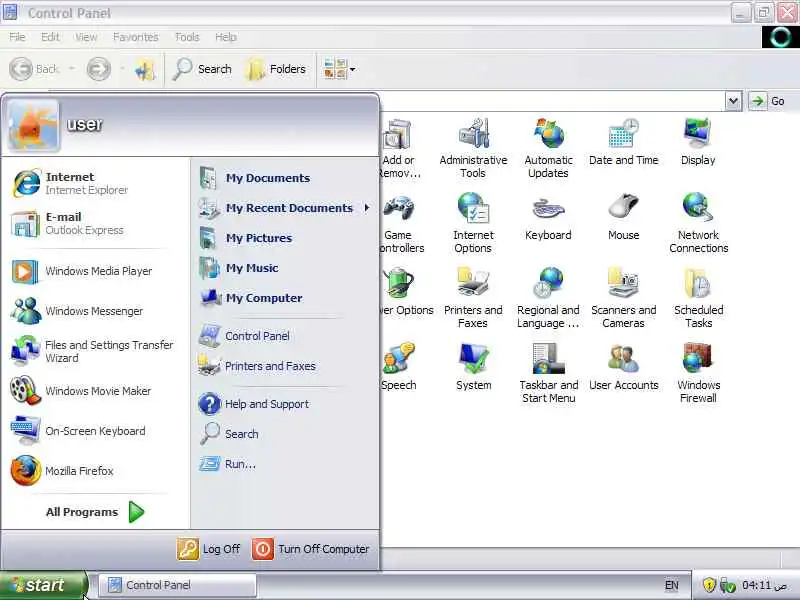Select Control Panel in Start menu
This screenshot has height=600, width=800.
284,336
